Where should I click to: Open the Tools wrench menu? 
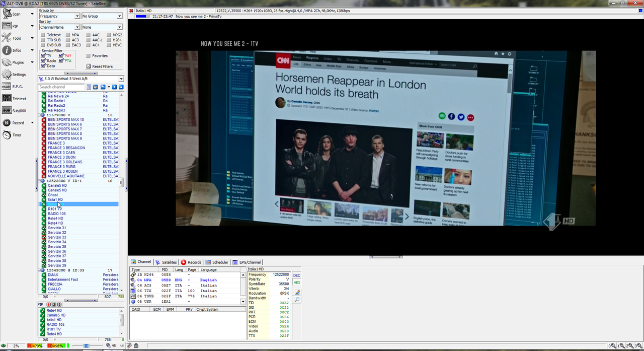pyautogui.click(x=13, y=38)
